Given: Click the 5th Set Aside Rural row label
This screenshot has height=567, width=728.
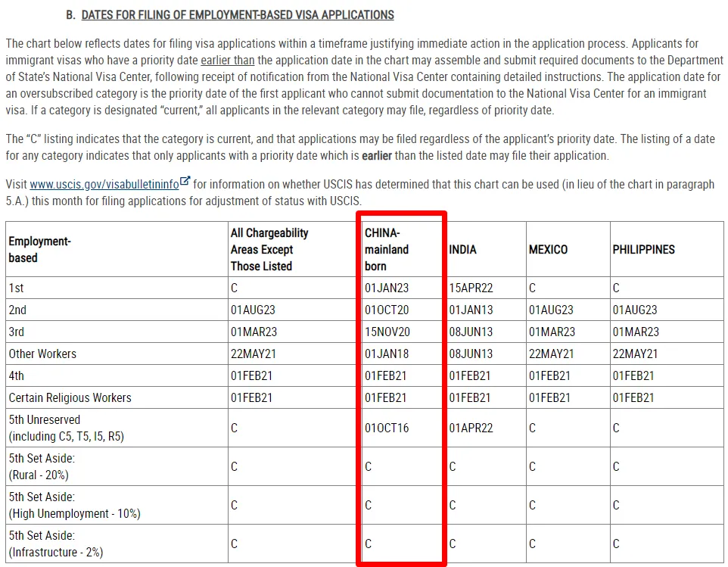Looking at the screenshot, I should [x=42, y=466].
